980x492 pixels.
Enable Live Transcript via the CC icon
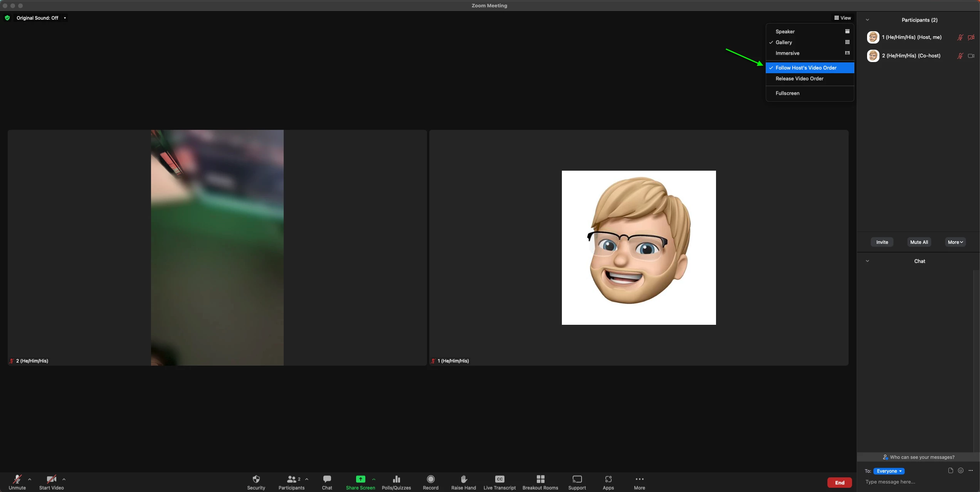click(x=499, y=479)
